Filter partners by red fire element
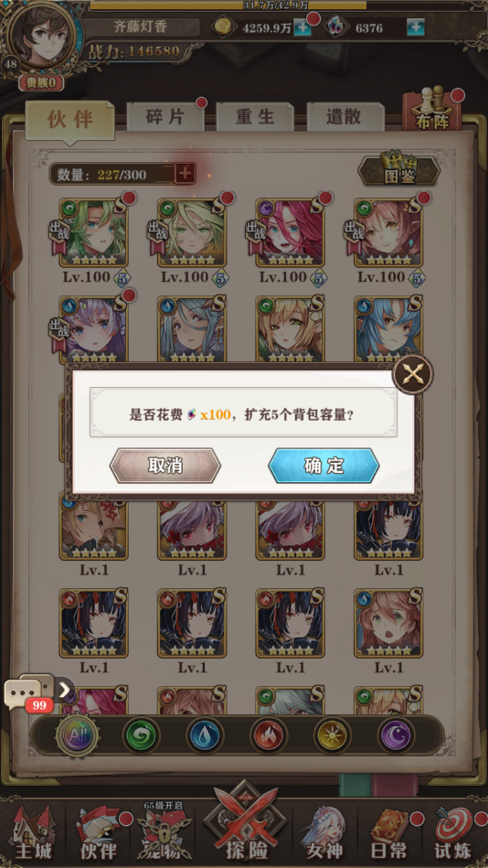Image resolution: width=488 pixels, height=868 pixels. [x=269, y=735]
